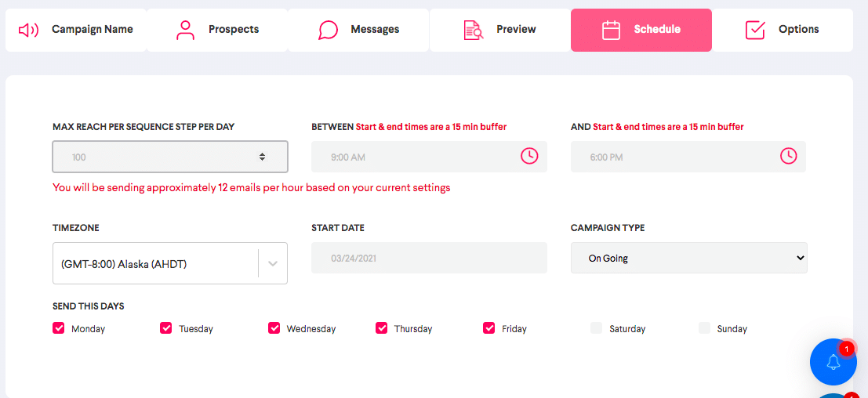Go to the Prospects tab
Image resolution: width=868 pixels, height=398 pixels.
click(x=217, y=30)
